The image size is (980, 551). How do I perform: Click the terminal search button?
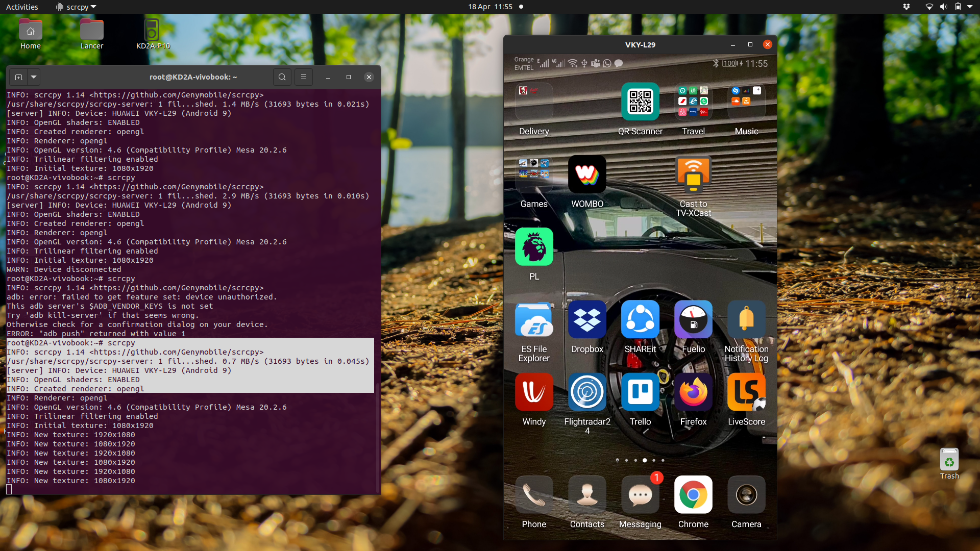coord(282,77)
